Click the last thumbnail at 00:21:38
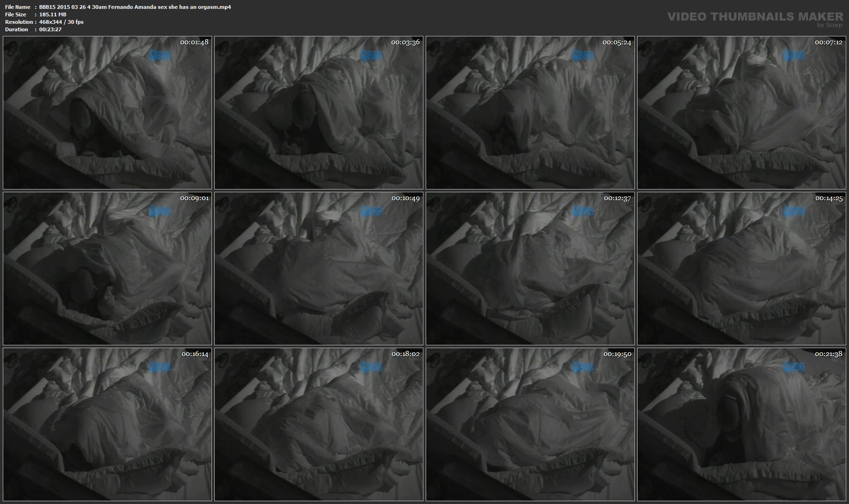The height and width of the screenshot is (504, 849). point(742,424)
